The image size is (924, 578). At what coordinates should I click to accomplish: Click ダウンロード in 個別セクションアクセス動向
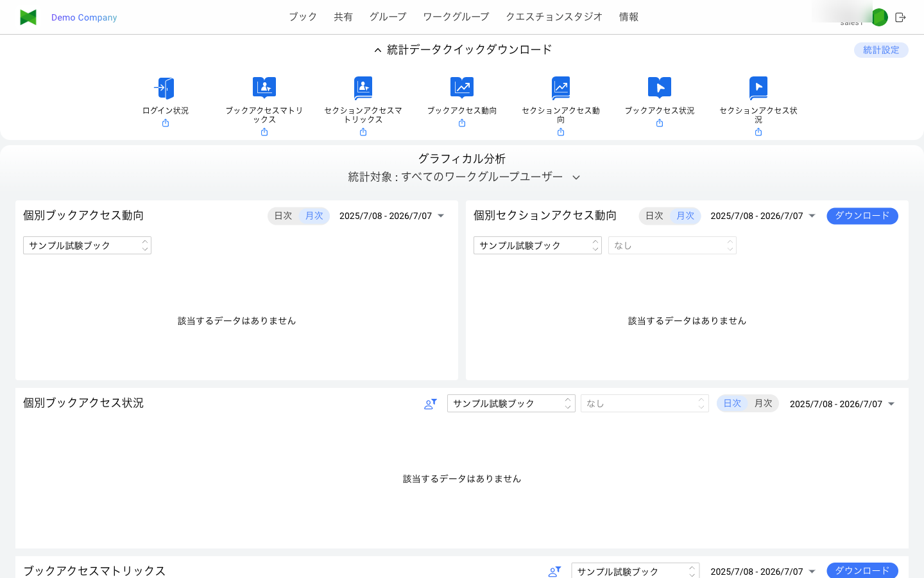862,216
